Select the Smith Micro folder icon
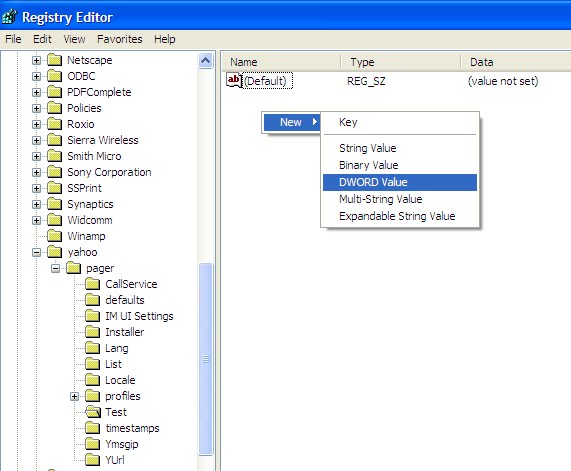Viewport: 571px width, 471px height. 55,156
